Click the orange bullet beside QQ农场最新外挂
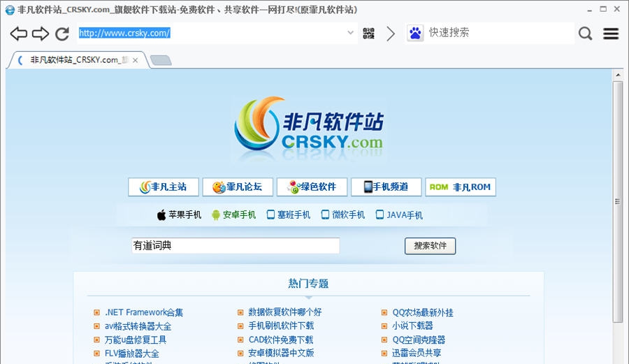This screenshot has width=629, height=364. pyautogui.click(x=384, y=312)
